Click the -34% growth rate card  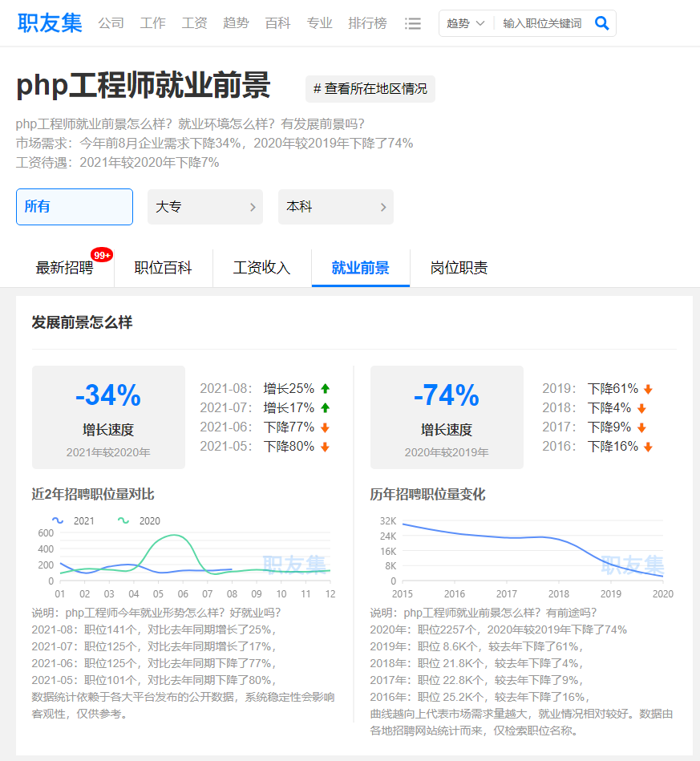tap(108, 417)
